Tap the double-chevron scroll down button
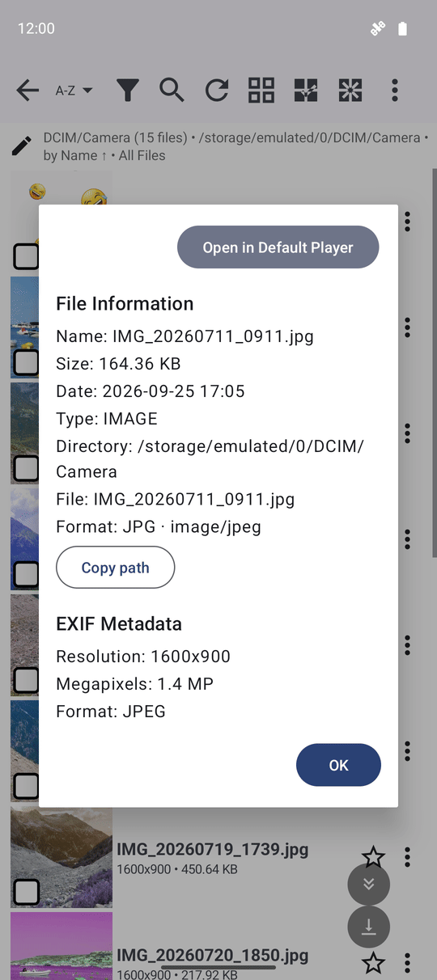 pyautogui.click(x=369, y=884)
